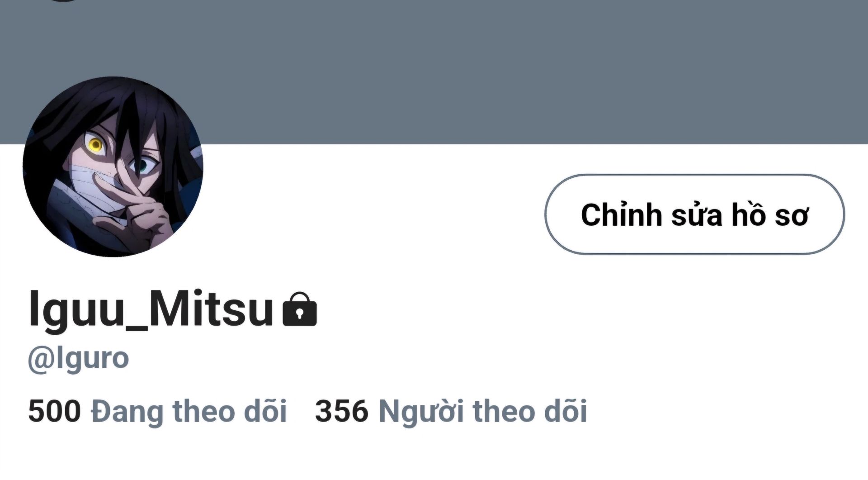Viewport: 868px width, 480px height.
Task: Click the padlock icon beside Iguu_Mitsu
Action: 299,309
